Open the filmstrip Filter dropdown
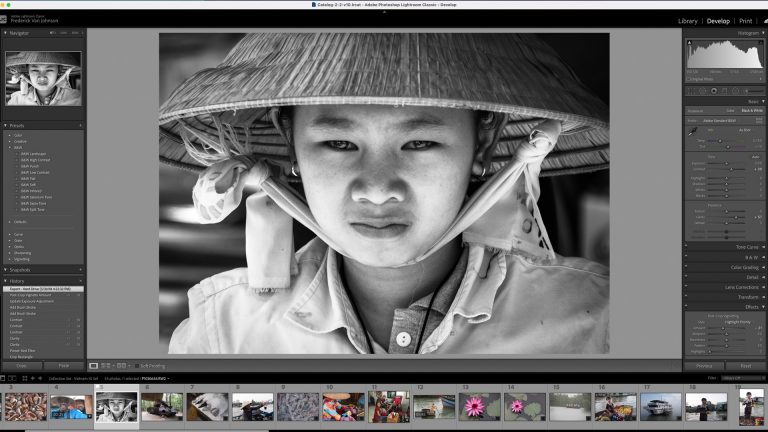768x432 pixels. pyautogui.click(x=743, y=378)
